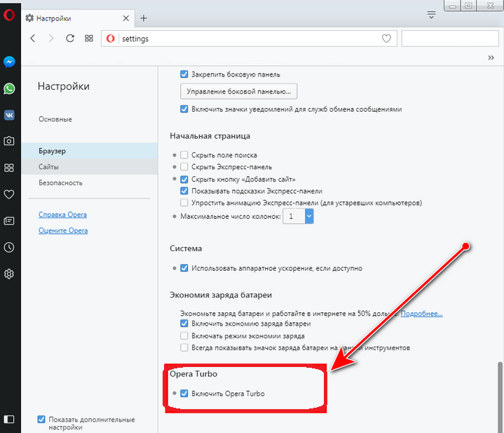The width and height of the screenshot is (504, 433).
Task: Open settings gear in the sidebar
Action: click(x=9, y=274)
